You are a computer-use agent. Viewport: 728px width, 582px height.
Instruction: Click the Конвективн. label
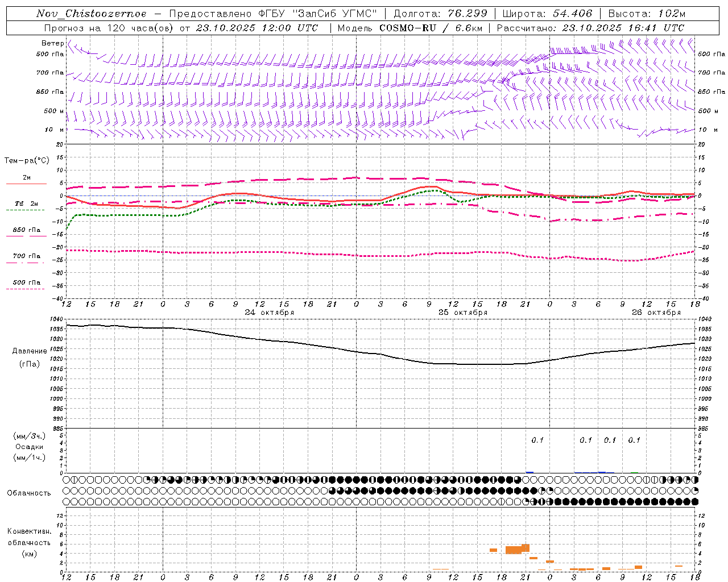(x=30, y=531)
